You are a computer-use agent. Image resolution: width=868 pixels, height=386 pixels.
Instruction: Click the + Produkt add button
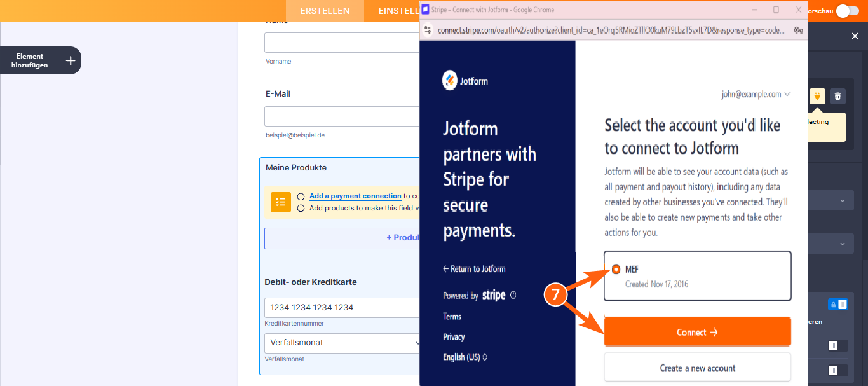click(x=342, y=238)
